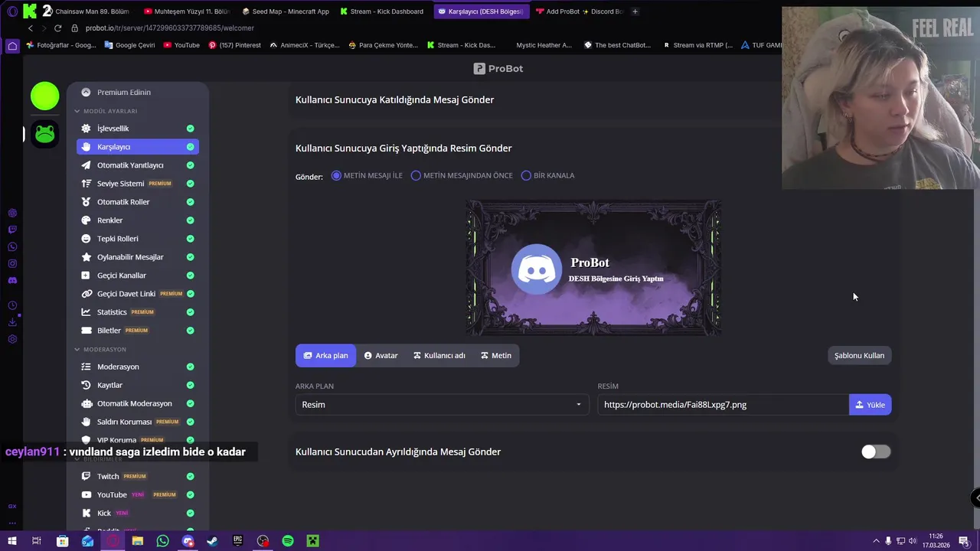Select METİN MESAJINDAN ÖNCE radio option
This screenshot has height=551, width=980.
point(462,175)
